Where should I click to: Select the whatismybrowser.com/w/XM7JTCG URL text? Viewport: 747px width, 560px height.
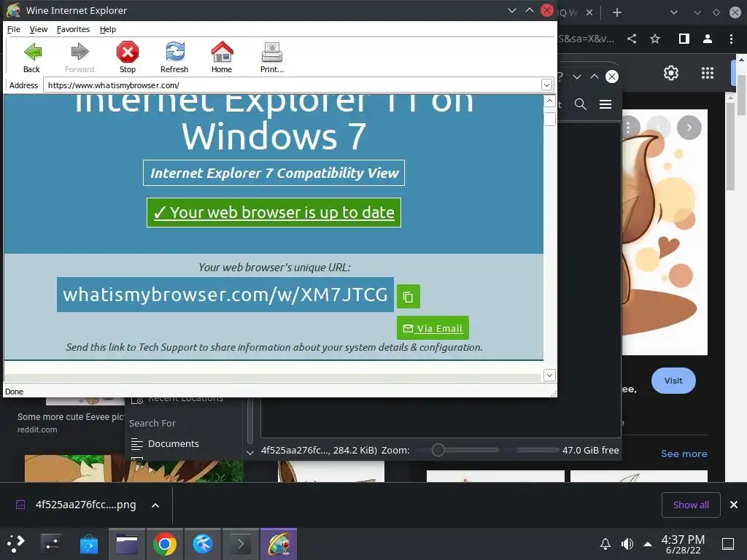[225, 295]
